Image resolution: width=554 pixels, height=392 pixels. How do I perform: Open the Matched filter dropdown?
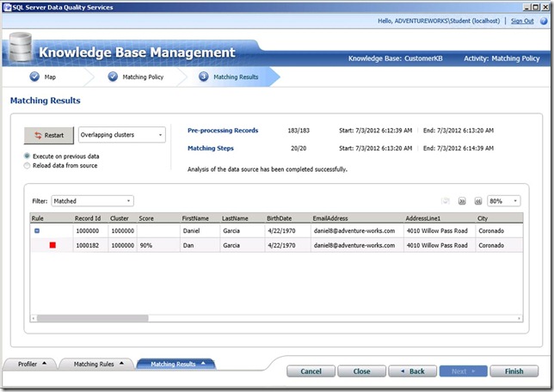tap(92, 201)
